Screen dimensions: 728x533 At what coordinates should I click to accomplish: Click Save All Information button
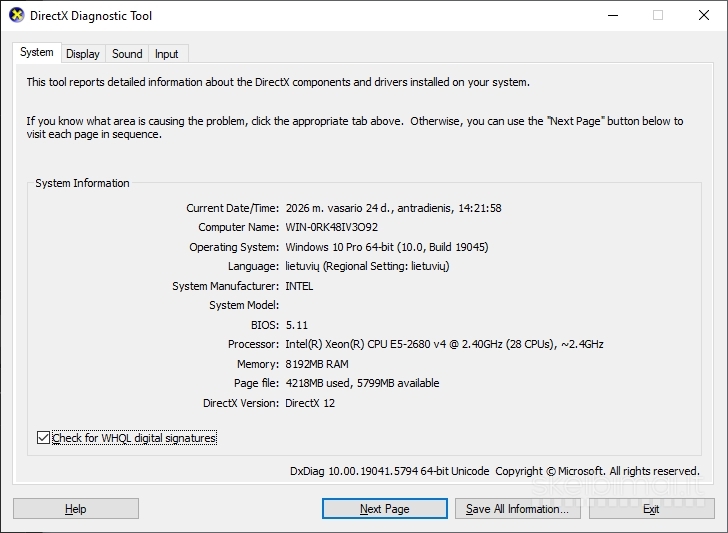pyautogui.click(x=516, y=509)
